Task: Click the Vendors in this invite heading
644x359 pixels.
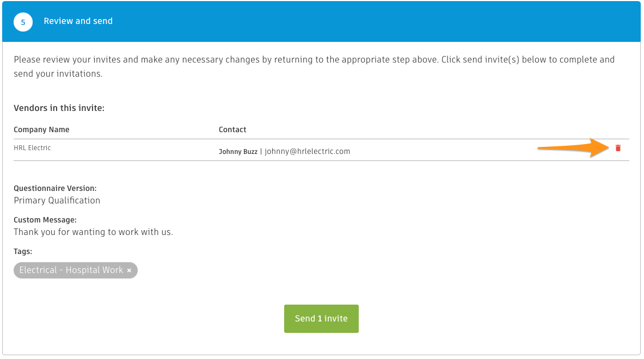Action: click(x=59, y=108)
